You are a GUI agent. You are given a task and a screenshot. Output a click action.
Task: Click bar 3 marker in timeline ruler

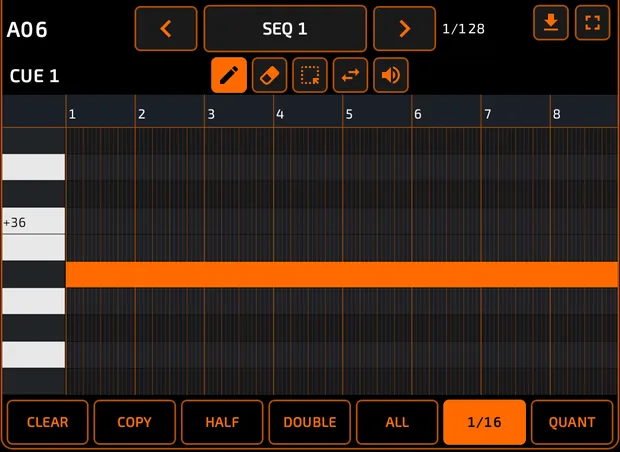pyautogui.click(x=211, y=114)
